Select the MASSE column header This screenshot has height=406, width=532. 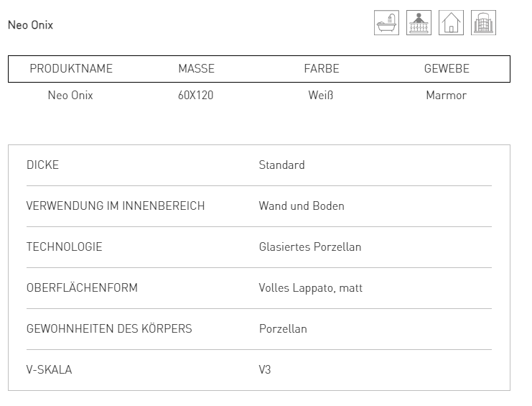197,68
